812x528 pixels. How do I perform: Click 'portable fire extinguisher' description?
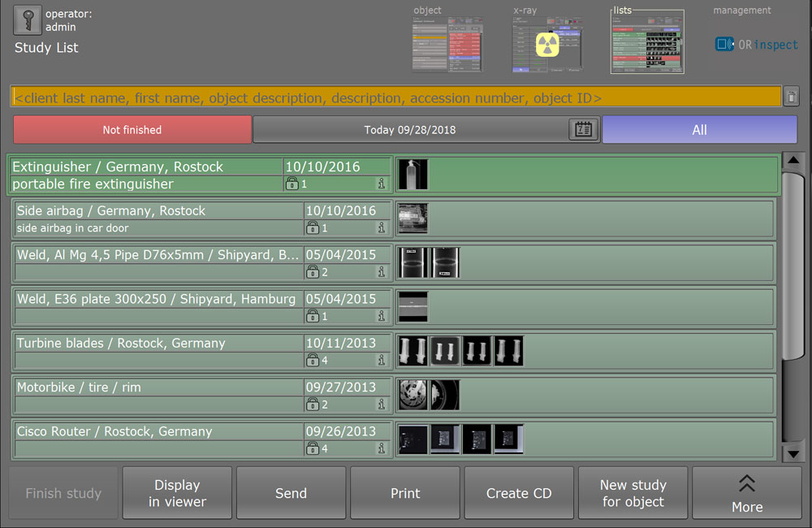(x=93, y=184)
